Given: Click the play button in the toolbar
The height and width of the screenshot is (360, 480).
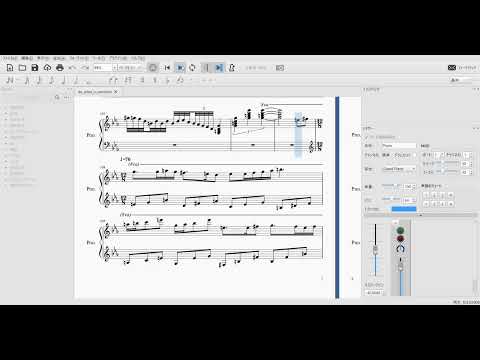Looking at the screenshot, I should pos(180,68).
